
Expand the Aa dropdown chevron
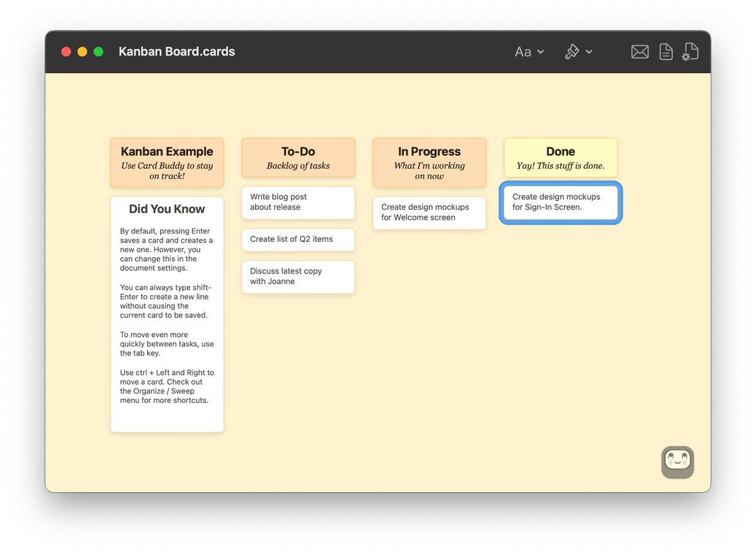pyautogui.click(x=541, y=52)
